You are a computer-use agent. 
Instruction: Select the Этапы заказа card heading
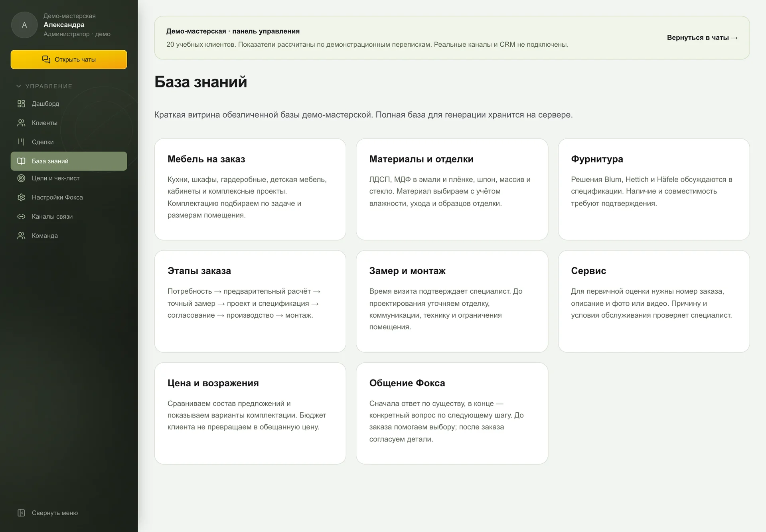(199, 271)
